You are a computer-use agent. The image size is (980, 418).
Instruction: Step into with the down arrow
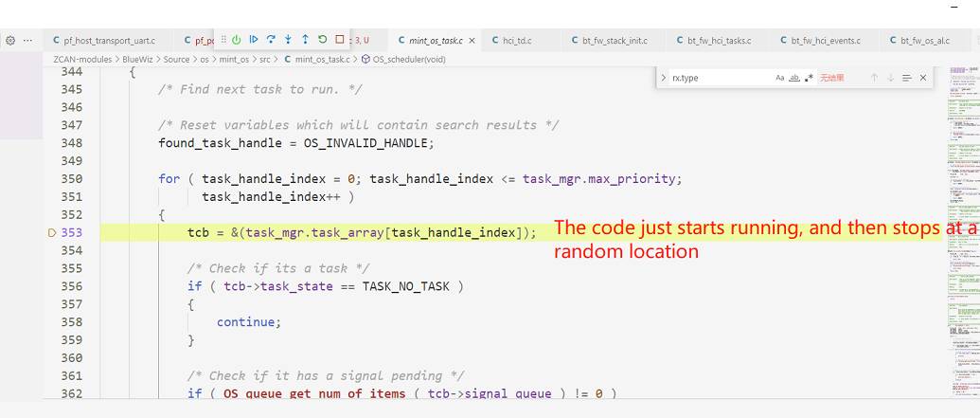pyautogui.click(x=288, y=40)
